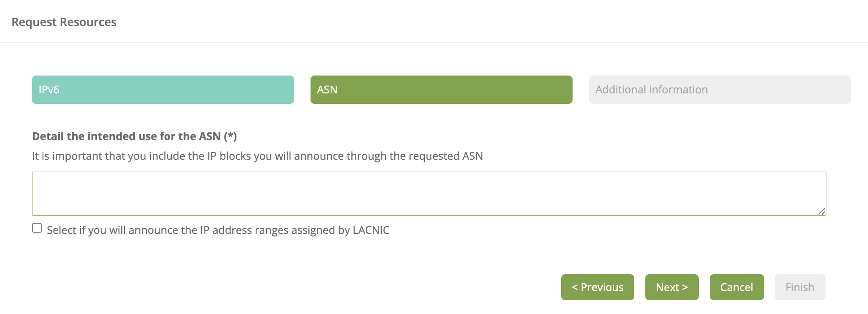Click the IP blocks helper text sentence
The height and width of the screenshot is (314, 868).
(257, 156)
